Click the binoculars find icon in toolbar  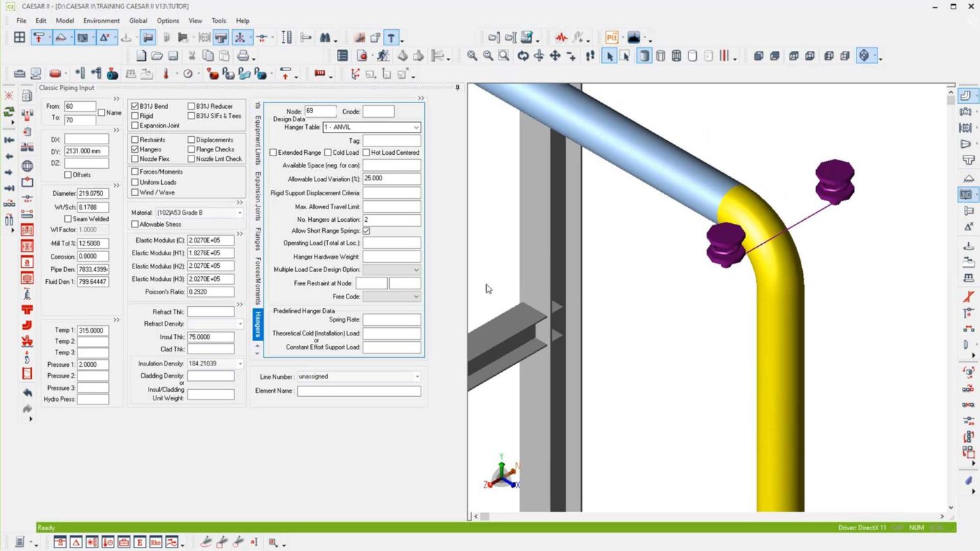[x=325, y=38]
